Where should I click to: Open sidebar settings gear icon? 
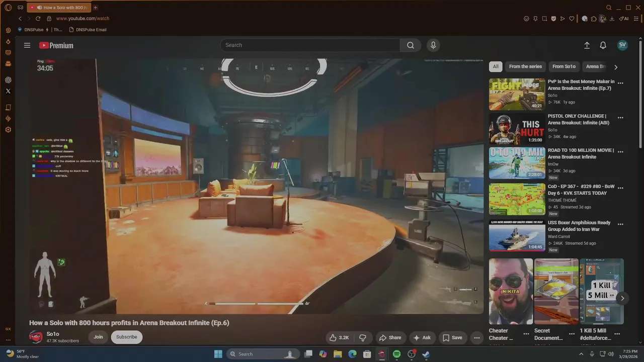tap(8, 130)
